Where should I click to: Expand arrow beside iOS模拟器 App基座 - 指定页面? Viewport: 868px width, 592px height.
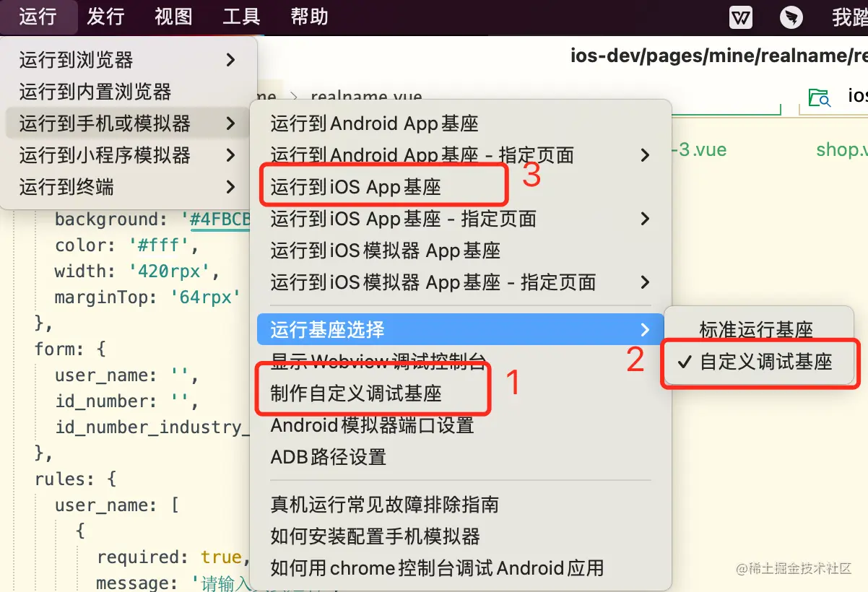click(645, 282)
